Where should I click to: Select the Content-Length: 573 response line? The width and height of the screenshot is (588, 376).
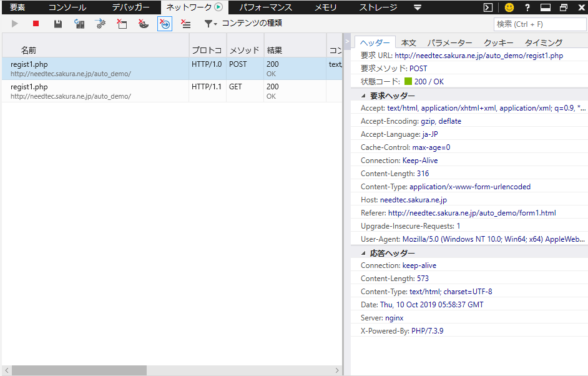[469, 279]
